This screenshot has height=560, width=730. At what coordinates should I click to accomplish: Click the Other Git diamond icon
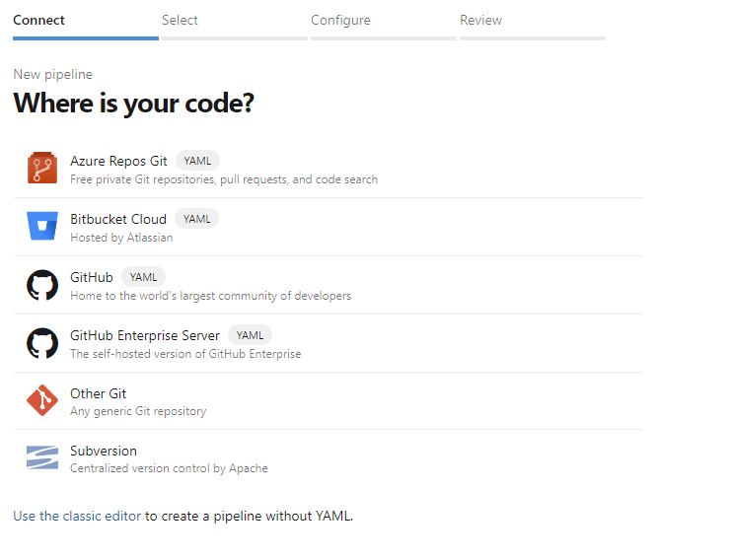42,400
